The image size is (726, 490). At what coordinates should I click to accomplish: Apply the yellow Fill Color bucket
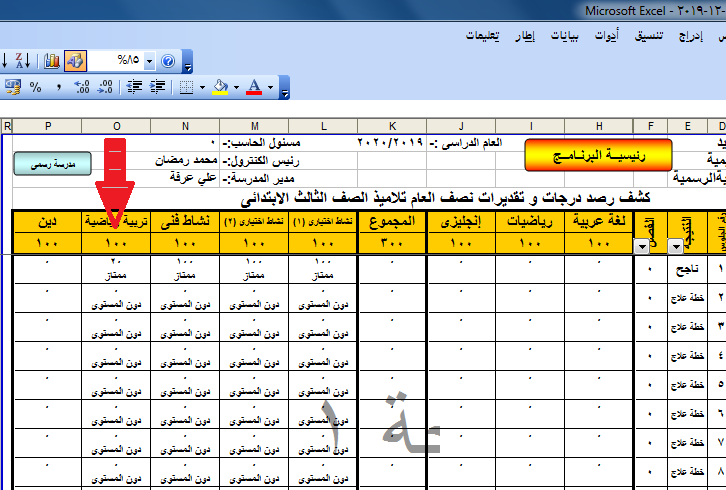pos(220,88)
